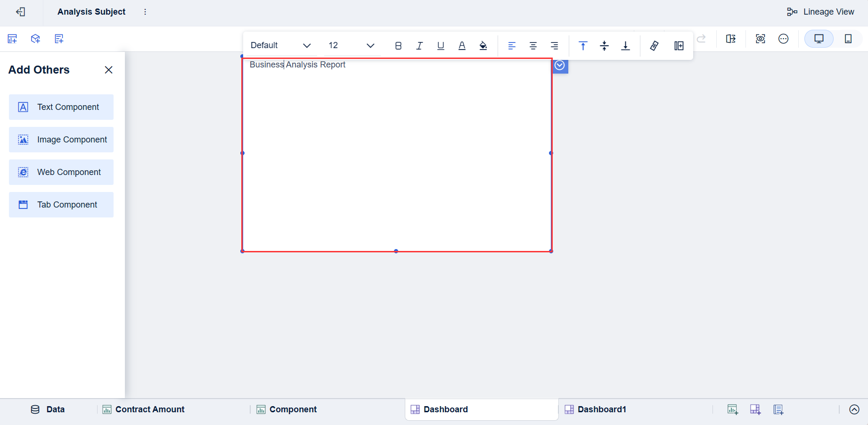Click the Add Dataset cube icon

click(x=35, y=39)
